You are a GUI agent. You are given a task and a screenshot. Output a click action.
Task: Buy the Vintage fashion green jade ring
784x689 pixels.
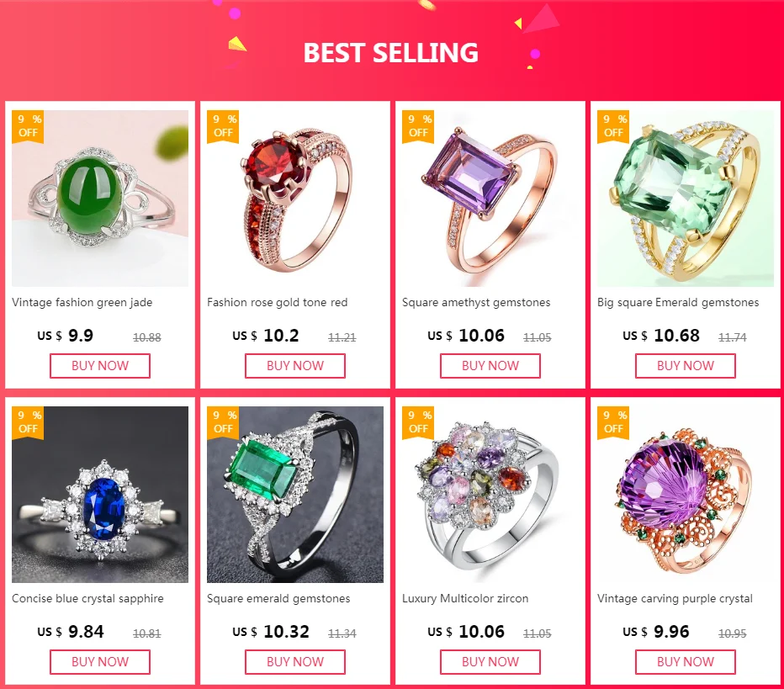click(x=100, y=366)
